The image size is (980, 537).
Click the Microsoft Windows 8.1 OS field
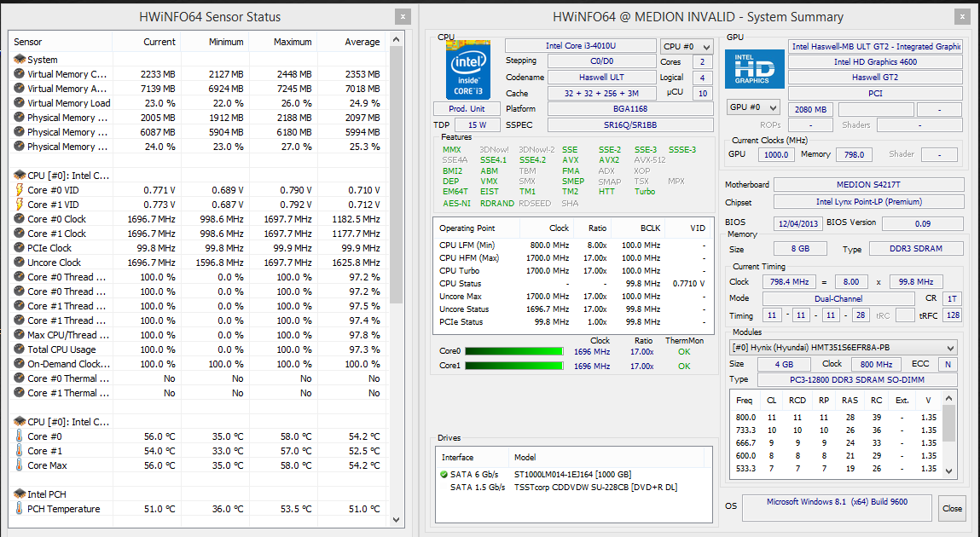point(837,508)
